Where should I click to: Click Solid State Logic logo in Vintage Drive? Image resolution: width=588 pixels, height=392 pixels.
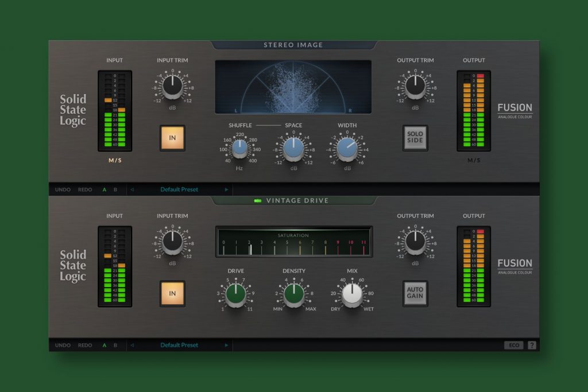pyautogui.click(x=73, y=265)
